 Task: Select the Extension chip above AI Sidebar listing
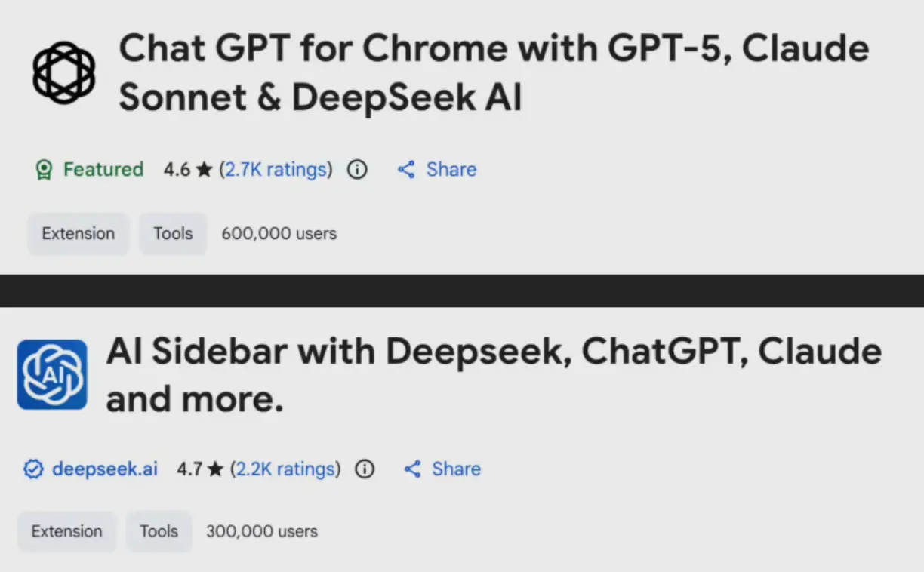coord(79,234)
